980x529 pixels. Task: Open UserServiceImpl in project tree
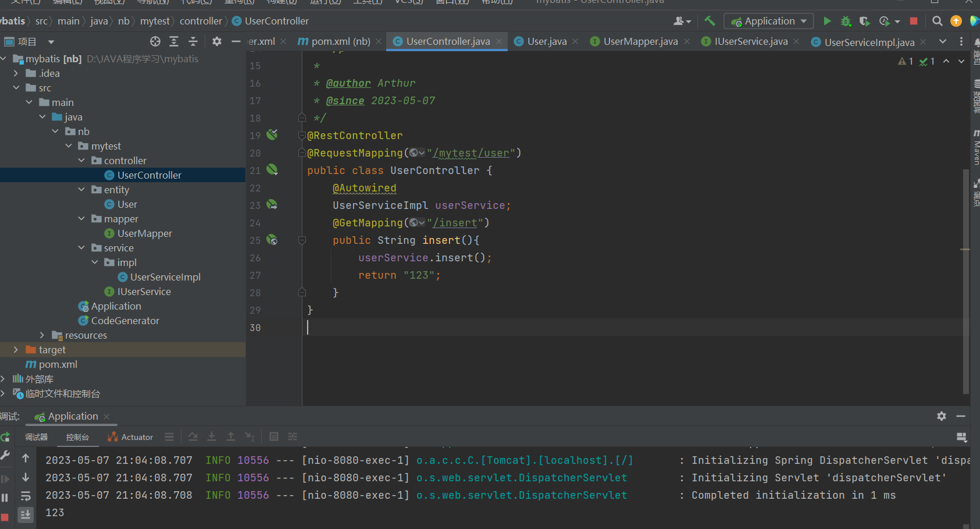click(165, 277)
